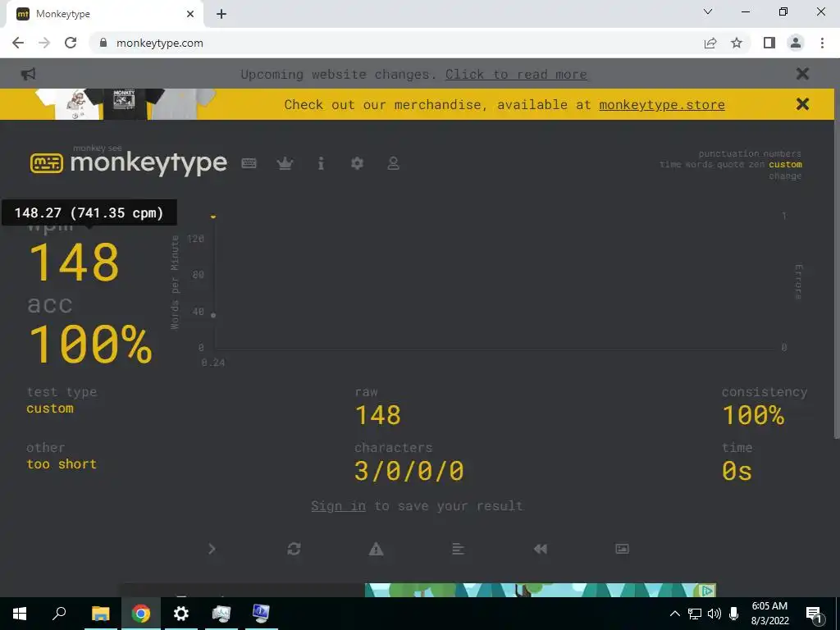Share this page icon in address bar
Screen dimensions: 840x630
(x=710, y=43)
